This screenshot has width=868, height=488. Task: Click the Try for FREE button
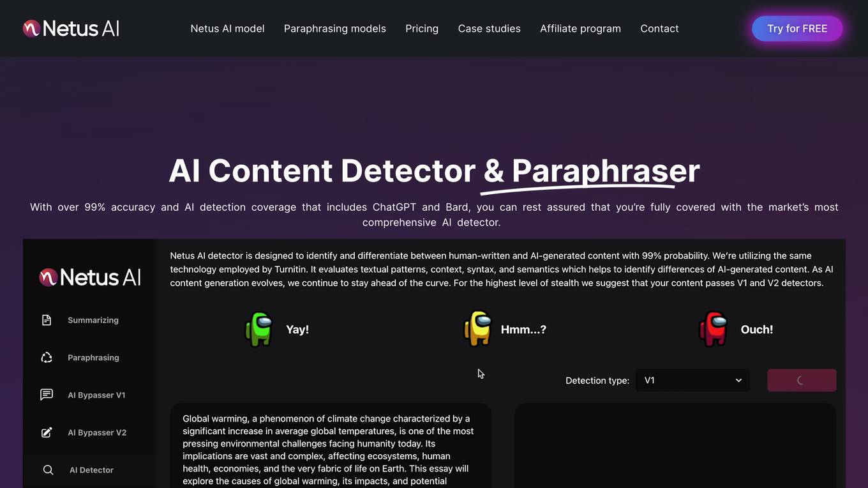797,29
